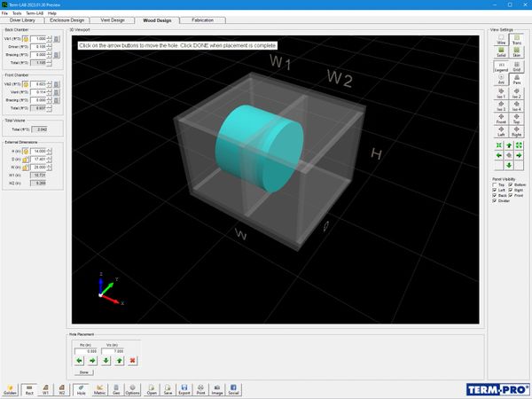Viewport: 532px width, 399px height.
Task: Set the Iso 2 view
Action: click(x=516, y=93)
